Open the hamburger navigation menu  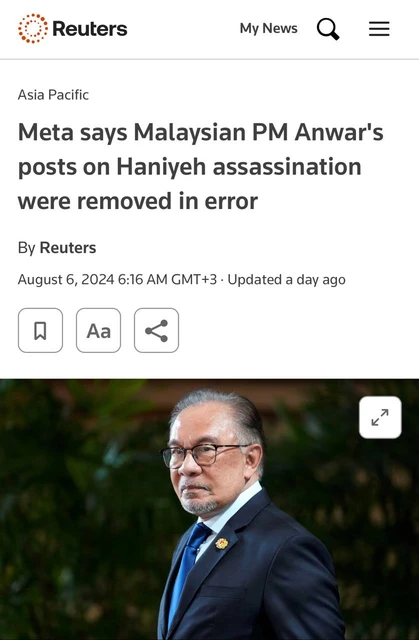pos(379,29)
